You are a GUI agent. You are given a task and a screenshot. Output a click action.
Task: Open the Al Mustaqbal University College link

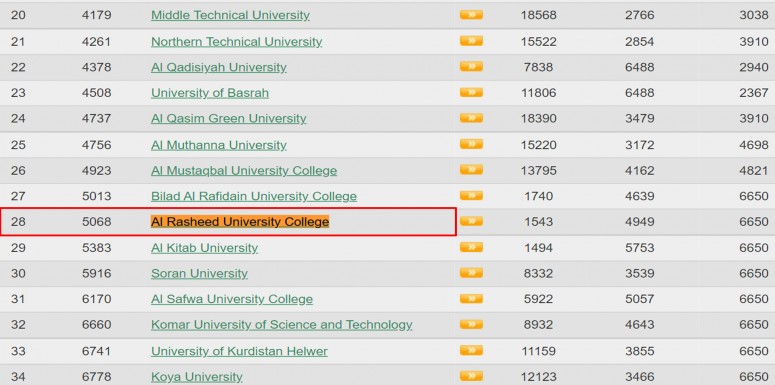click(244, 171)
